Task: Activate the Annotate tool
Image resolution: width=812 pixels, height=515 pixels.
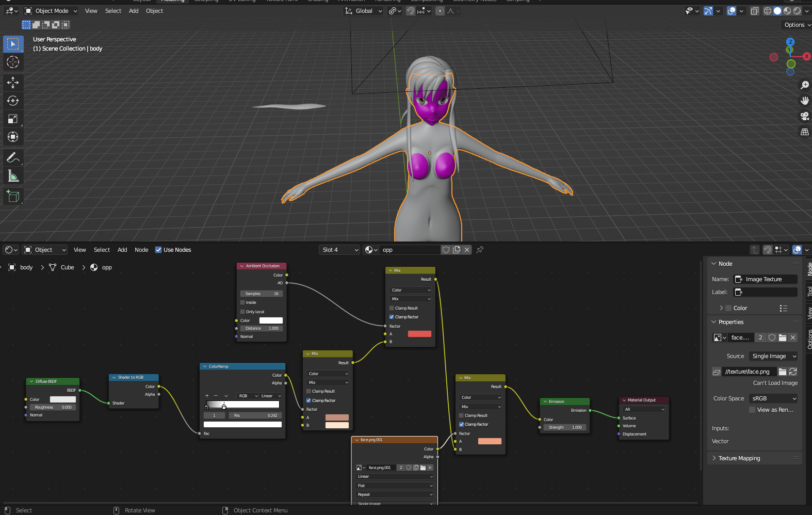Action: tap(13, 157)
